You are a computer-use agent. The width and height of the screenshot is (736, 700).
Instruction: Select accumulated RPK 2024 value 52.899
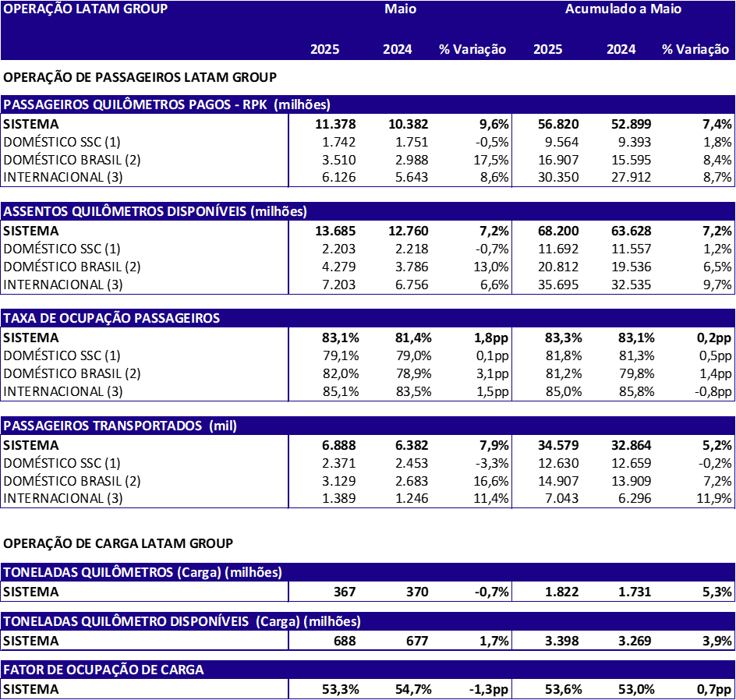632,124
